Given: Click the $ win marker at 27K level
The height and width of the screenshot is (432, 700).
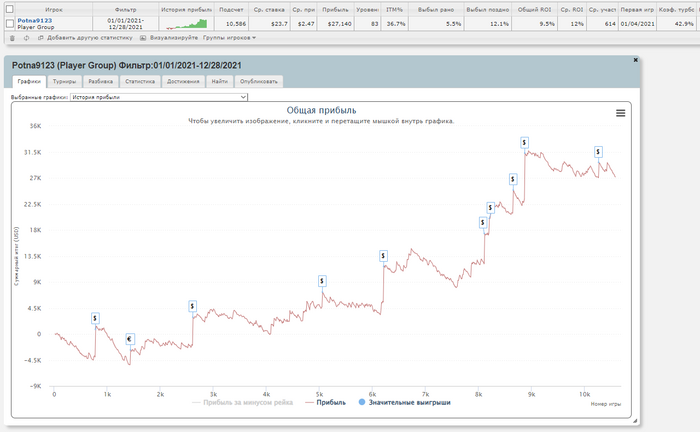Looking at the screenshot, I should tap(513, 179).
